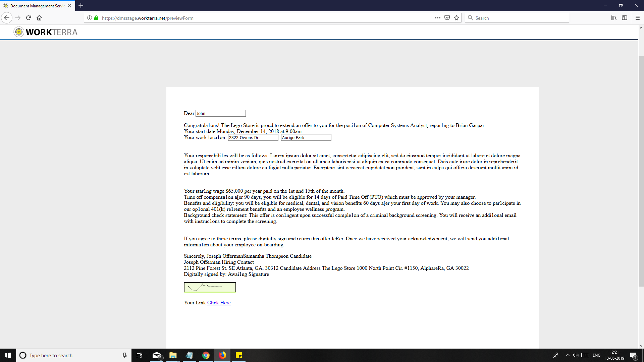The height and width of the screenshot is (362, 644).
Task: Edit the Dear name field containing John
Action: [x=221, y=113]
